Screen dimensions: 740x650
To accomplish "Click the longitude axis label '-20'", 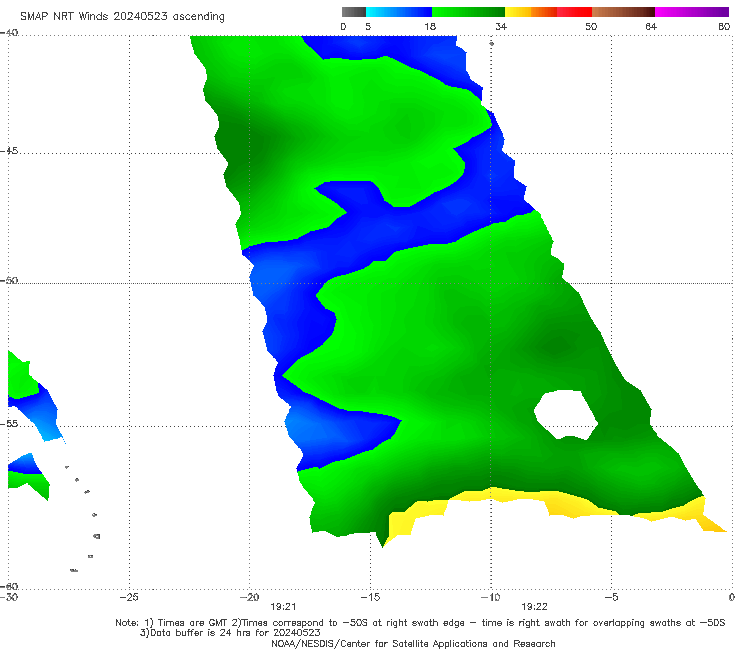I will [249, 597].
